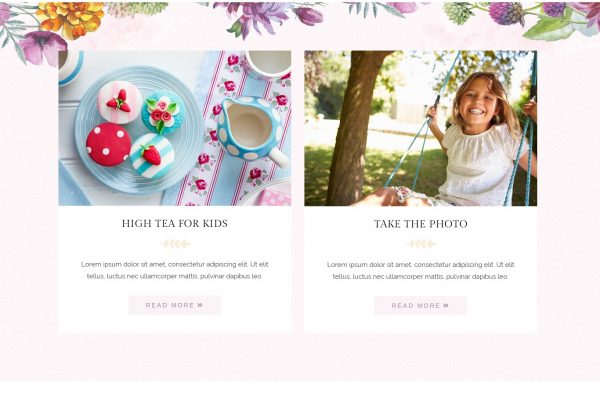This screenshot has width=600, height=416.
Task: Click the double-arrow icon under Take the Photo
Action: click(446, 305)
